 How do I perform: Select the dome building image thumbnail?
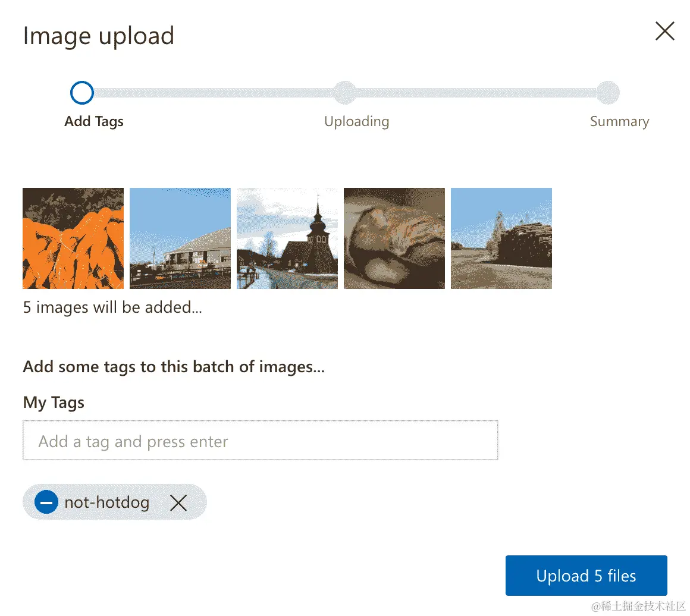[180, 238]
